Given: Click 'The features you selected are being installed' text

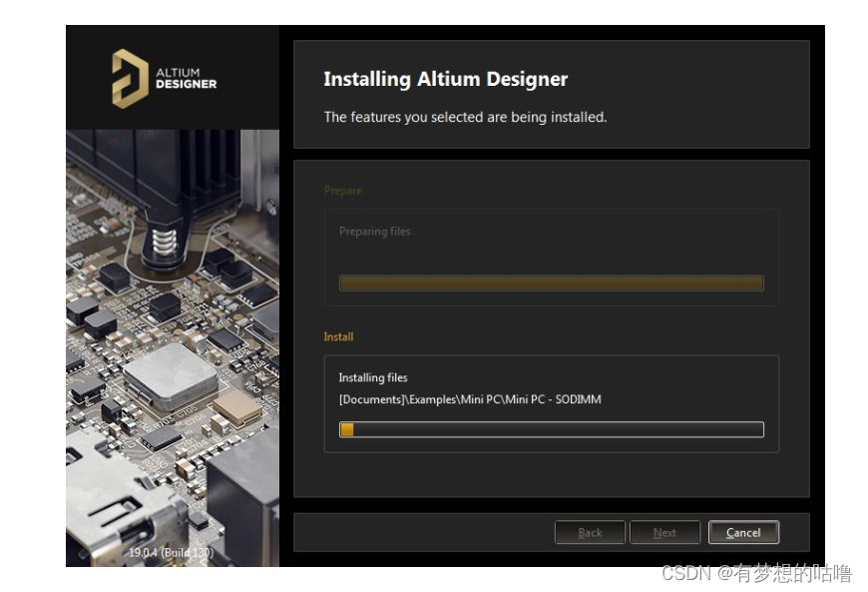Looking at the screenshot, I should (x=466, y=117).
